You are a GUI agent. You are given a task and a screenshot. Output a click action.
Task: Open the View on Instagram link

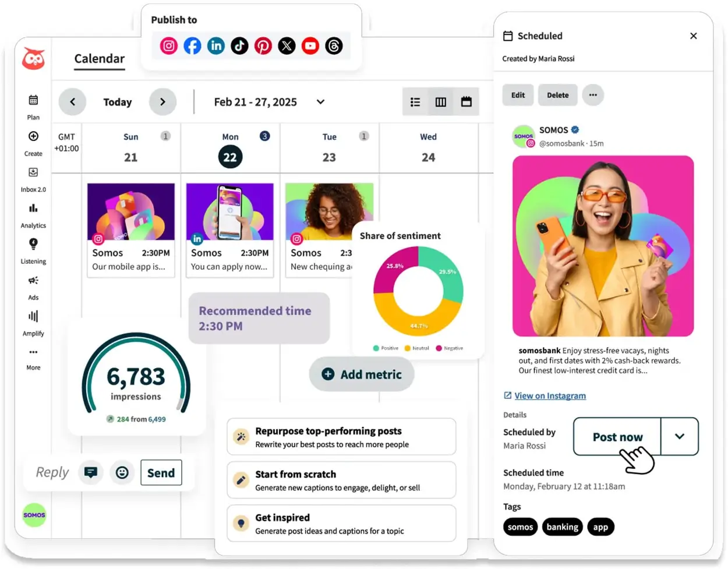(x=549, y=395)
